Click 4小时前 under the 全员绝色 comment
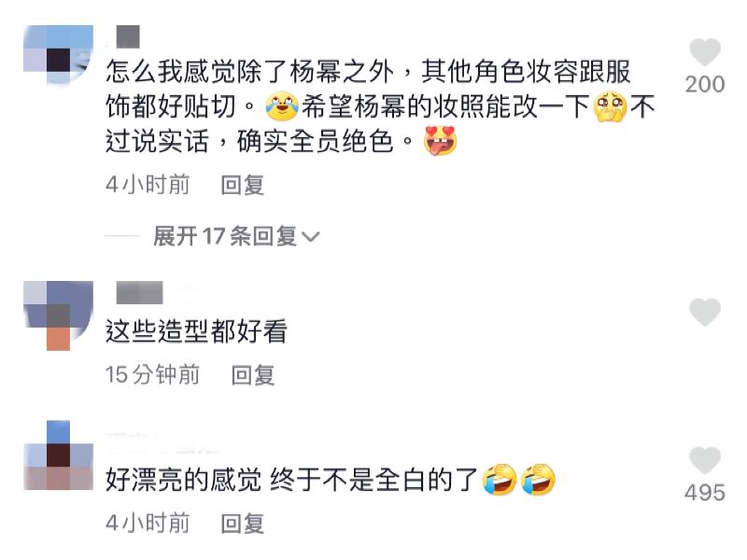747x560 pixels. pyautogui.click(x=148, y=185)
